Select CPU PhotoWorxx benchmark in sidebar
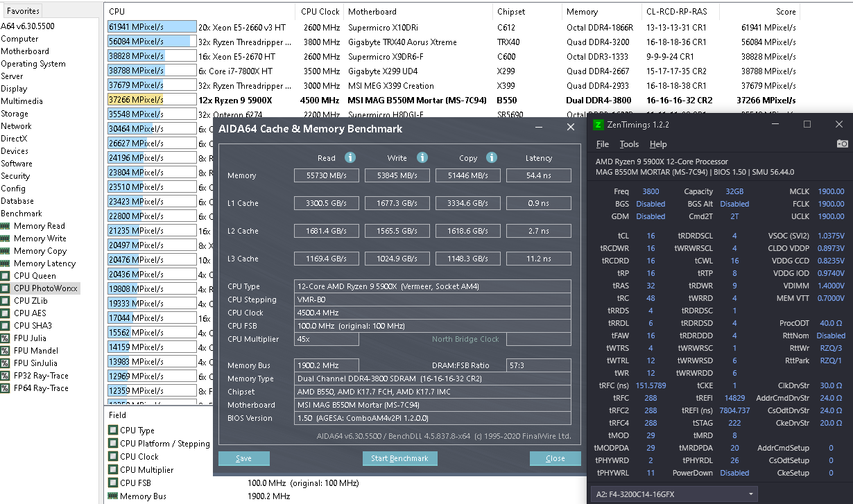 (46, 288)
